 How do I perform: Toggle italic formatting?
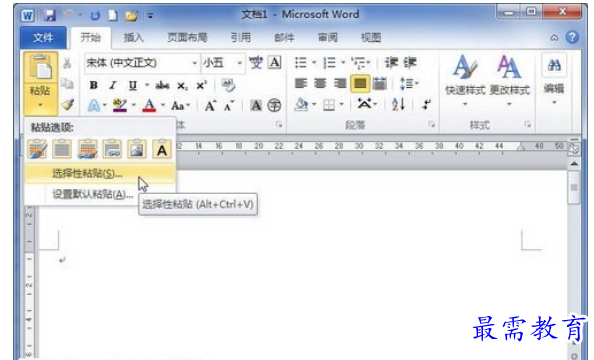pos(113,85)
